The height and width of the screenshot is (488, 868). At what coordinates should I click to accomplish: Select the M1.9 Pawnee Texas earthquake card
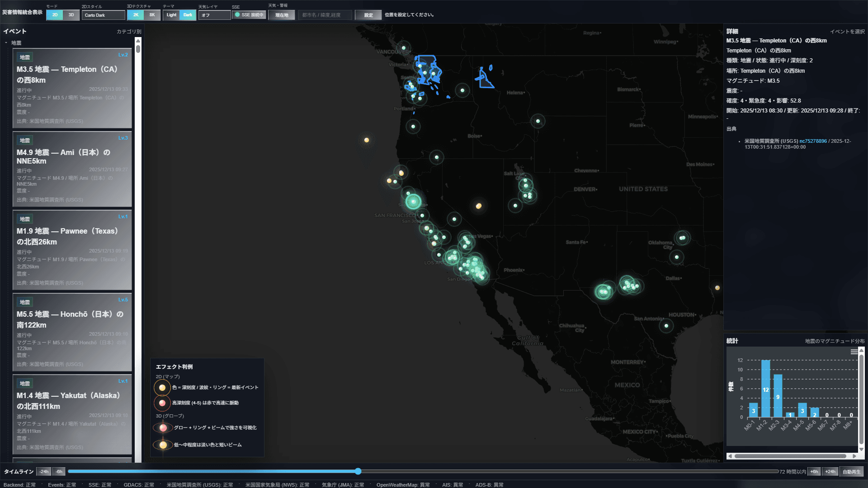72,250
